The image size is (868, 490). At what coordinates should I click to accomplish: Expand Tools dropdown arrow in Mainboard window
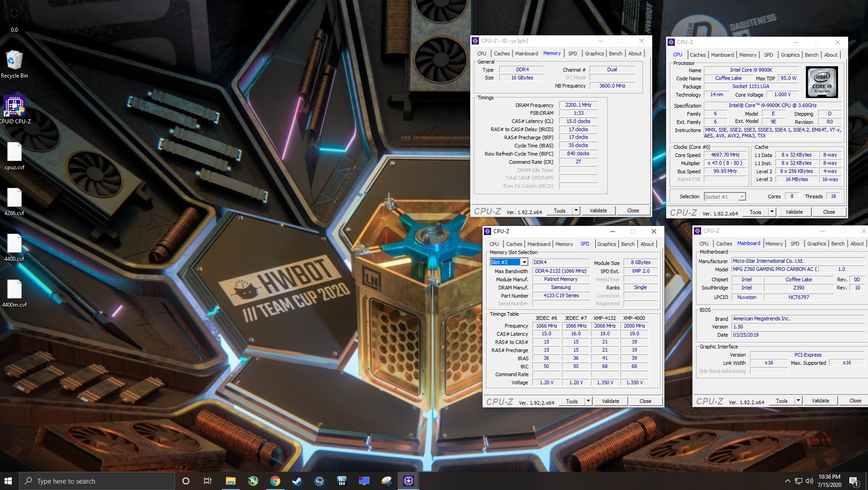(798, 401)
